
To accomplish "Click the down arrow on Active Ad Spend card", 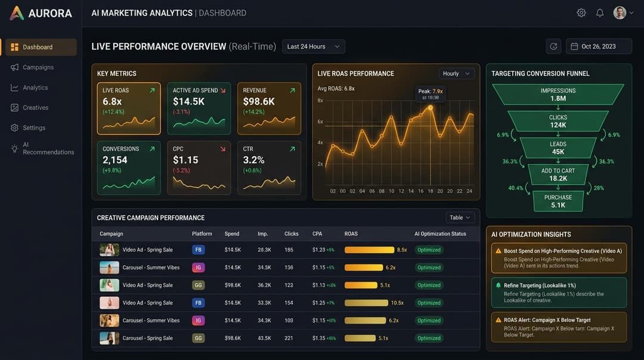I will (x=223, y=91).
